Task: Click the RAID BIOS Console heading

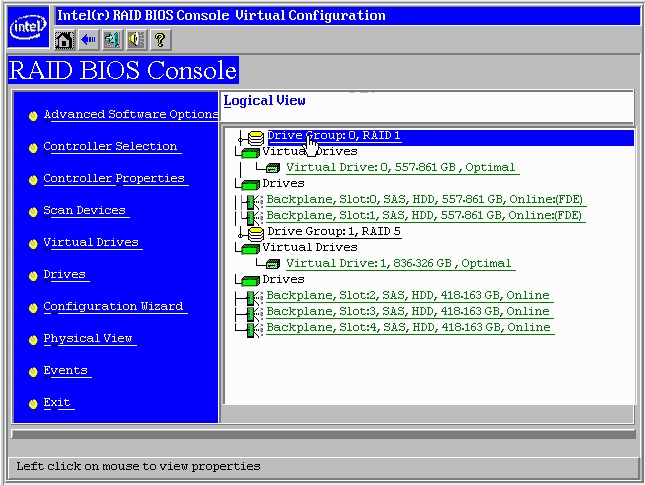Action: point(123,70)
